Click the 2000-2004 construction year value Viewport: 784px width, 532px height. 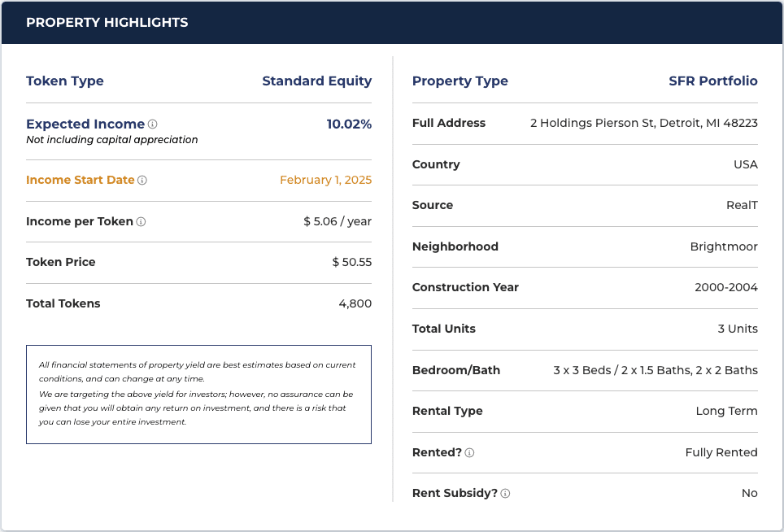(725, 287)
